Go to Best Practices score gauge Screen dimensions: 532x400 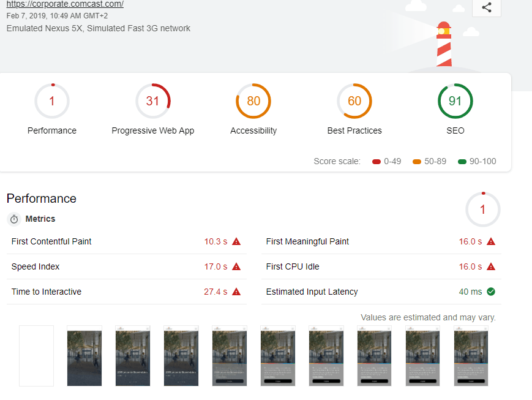(x=354, y=102)
